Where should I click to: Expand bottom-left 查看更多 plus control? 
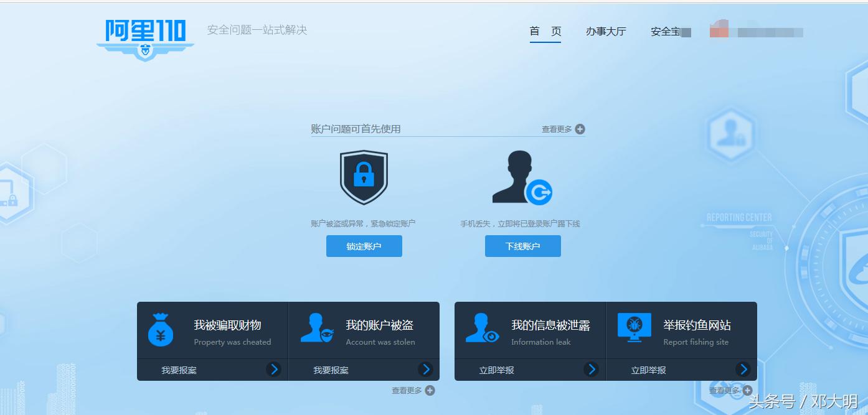pos(429,391)
